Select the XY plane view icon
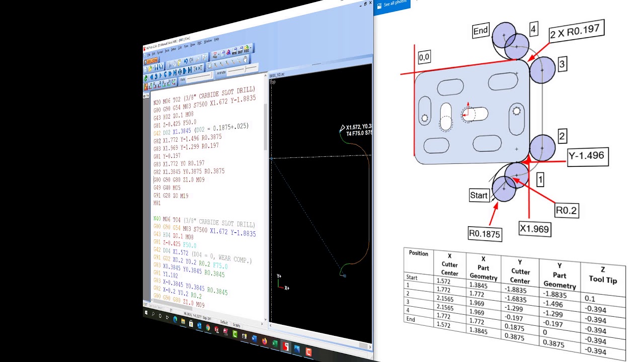The height and width of the screenshot is (362, 644). coord(146,86)
